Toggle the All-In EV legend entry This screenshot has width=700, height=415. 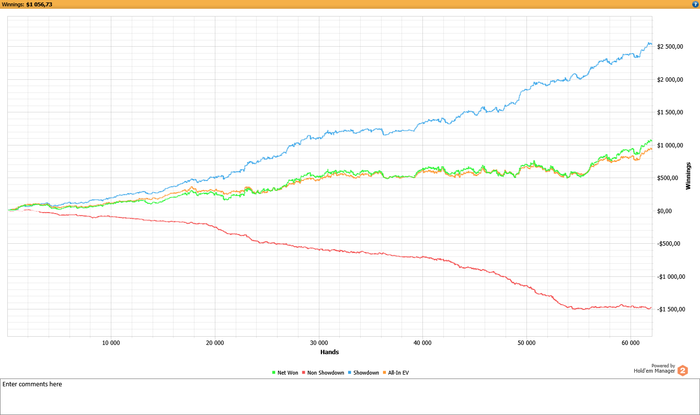coord(396,373)
